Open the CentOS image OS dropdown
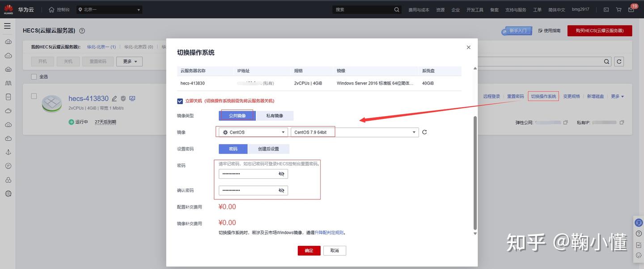Image resolution: width=644 pixels, height=269 pixels. pos(254,132)
